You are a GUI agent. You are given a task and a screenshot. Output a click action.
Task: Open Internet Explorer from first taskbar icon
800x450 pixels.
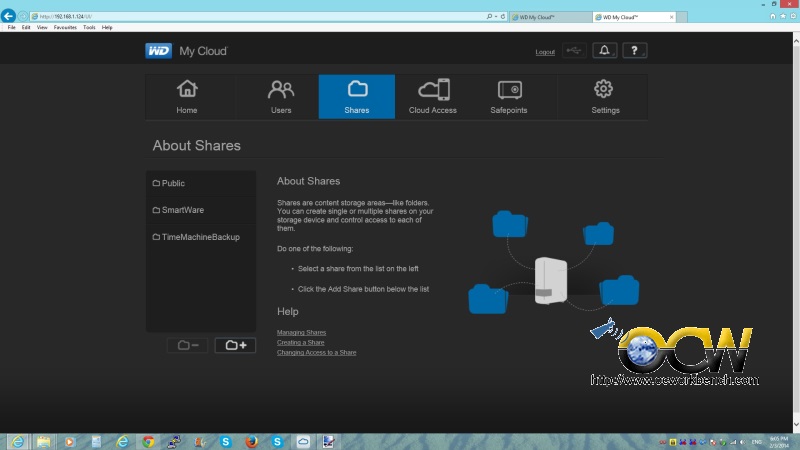click(x=17, y=442)
